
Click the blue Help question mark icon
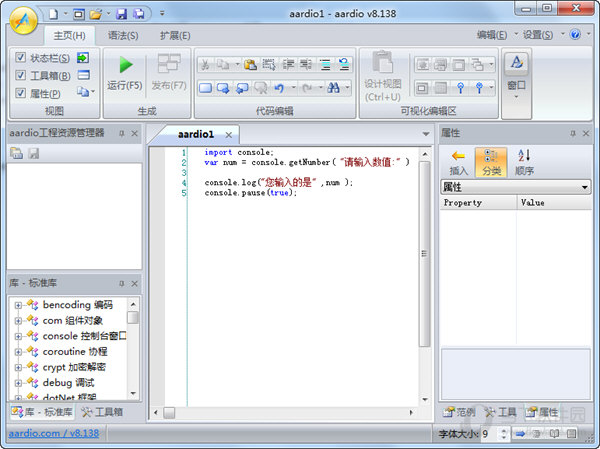pos(575,34)
